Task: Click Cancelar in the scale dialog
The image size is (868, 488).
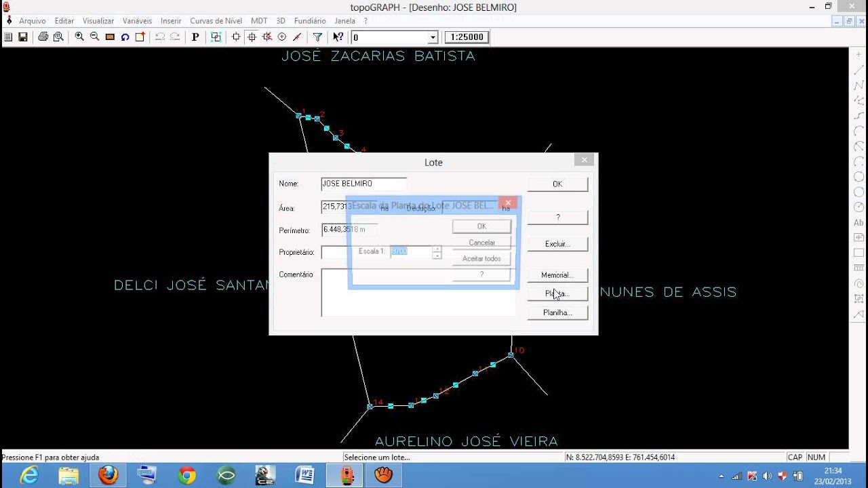Action: pos(481,243)
